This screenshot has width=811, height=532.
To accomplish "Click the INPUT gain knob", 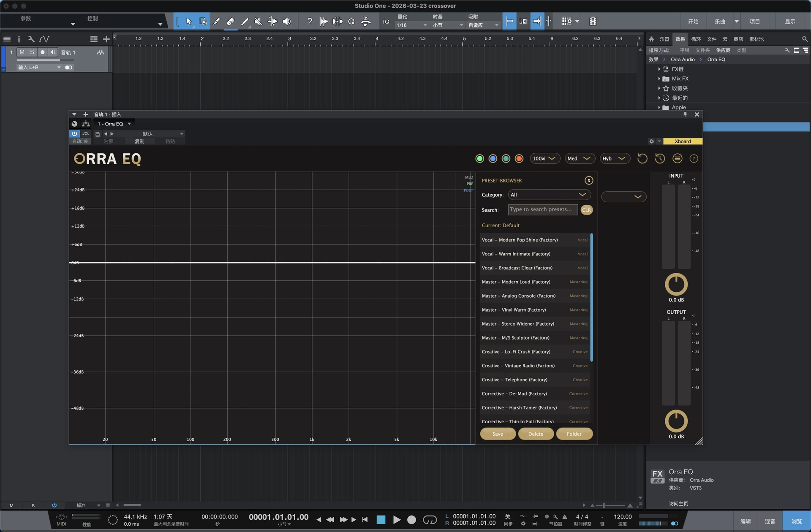I will (x=676, y=285).
